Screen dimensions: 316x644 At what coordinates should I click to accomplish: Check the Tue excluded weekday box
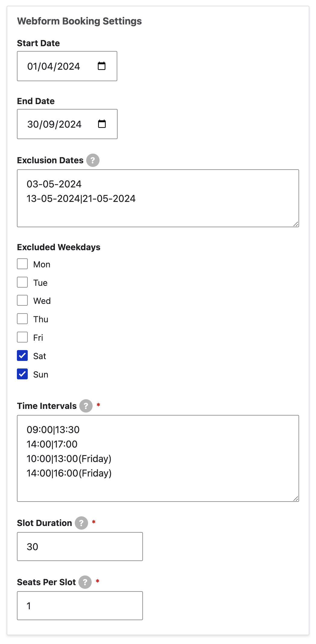(22, 282)
